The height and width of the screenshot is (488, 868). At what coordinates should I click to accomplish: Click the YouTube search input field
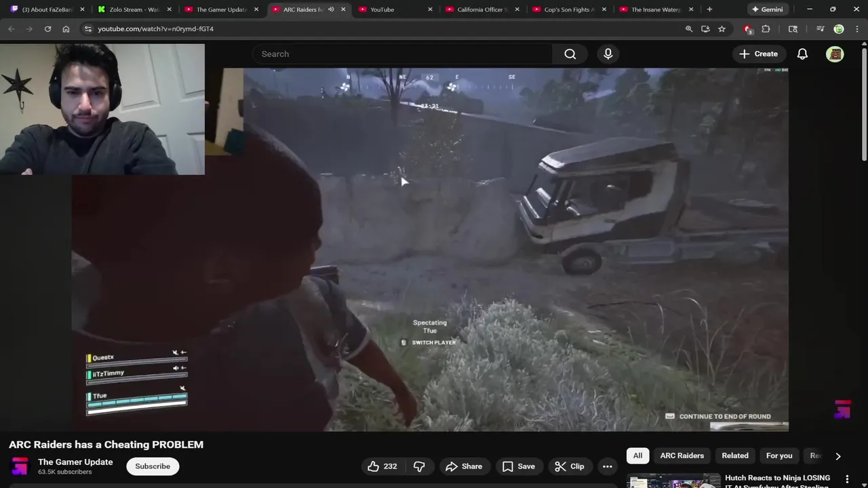(403, 54)
